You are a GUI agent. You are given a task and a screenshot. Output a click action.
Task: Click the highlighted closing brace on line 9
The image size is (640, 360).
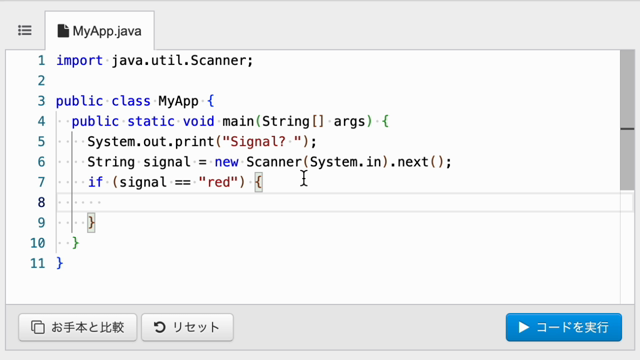point(91,223)
